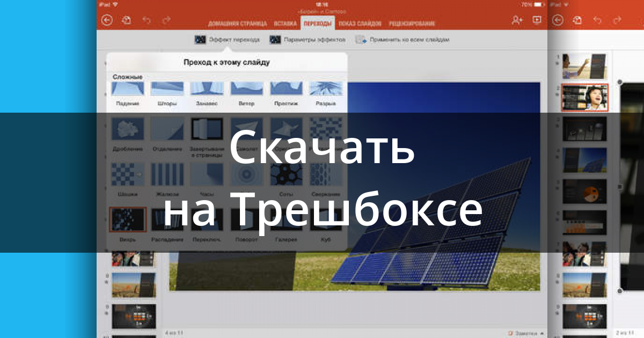Select highlighted slide 2 thumbnail in right window
This screenshot has height=338, width=644.
584,98
